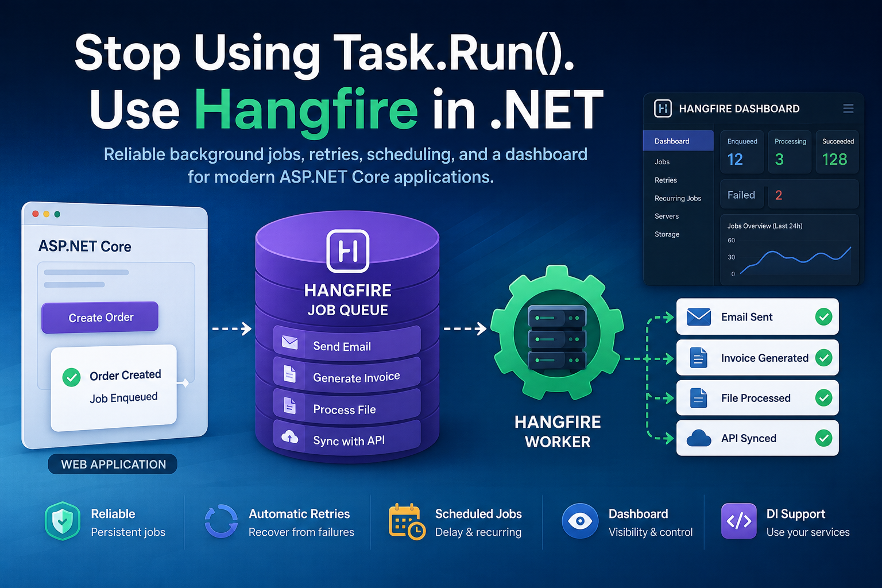Open Retries in the dashboard sidebar
The width and height of the screenshot is (882, 588).
click(666, 180)
